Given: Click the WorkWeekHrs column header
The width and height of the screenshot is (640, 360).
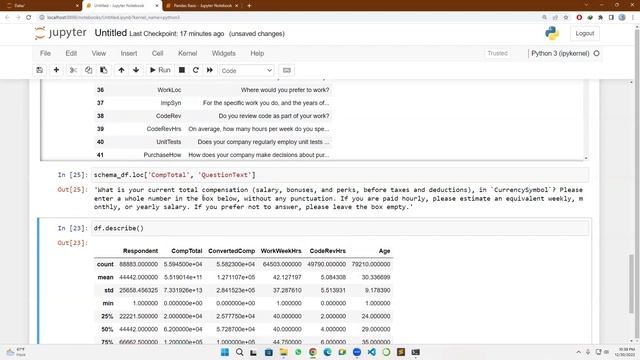Looking at the screenshot, I should pyautogui.click(x=281, y=251).
